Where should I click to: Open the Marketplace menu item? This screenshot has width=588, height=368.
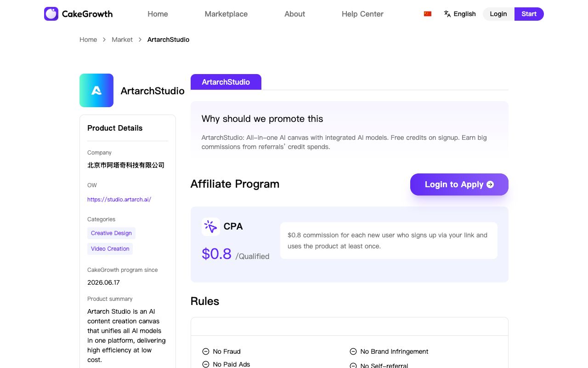(x=226, y=14)
